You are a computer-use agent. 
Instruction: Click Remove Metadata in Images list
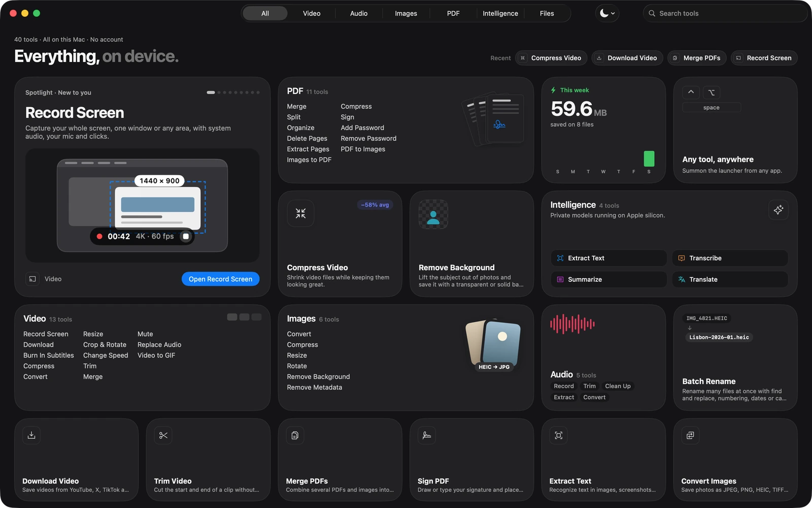point(314,387)
